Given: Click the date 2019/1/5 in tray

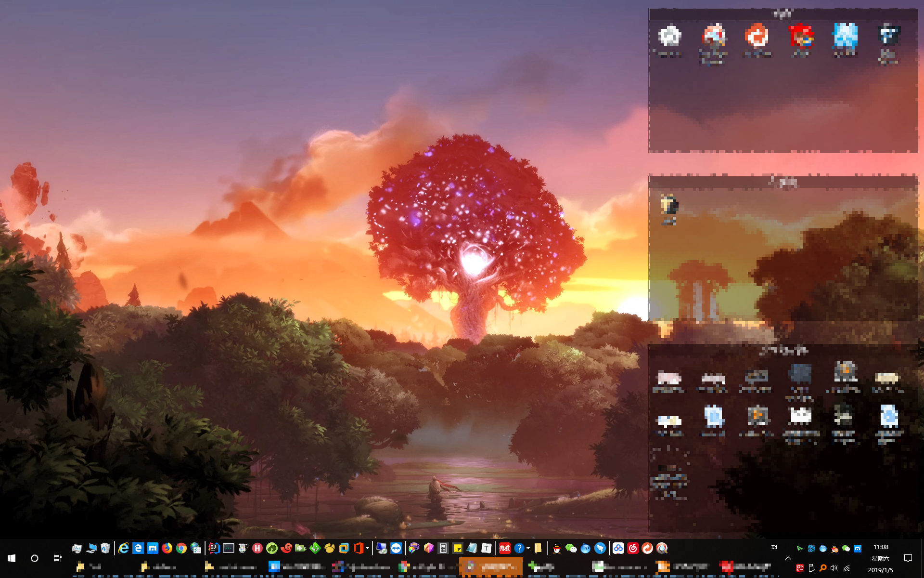Looking at the screenshot, I should [881, 570].
